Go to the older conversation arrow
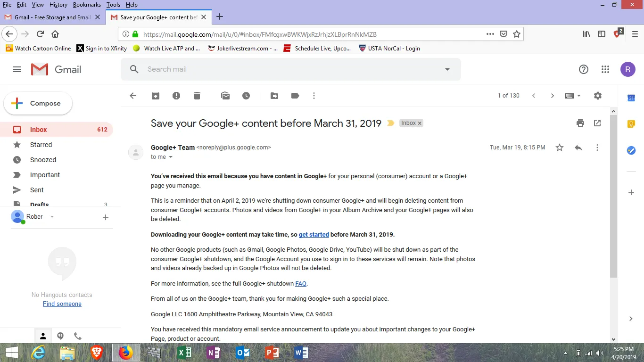644x362 pixels. tap(553, 96)
